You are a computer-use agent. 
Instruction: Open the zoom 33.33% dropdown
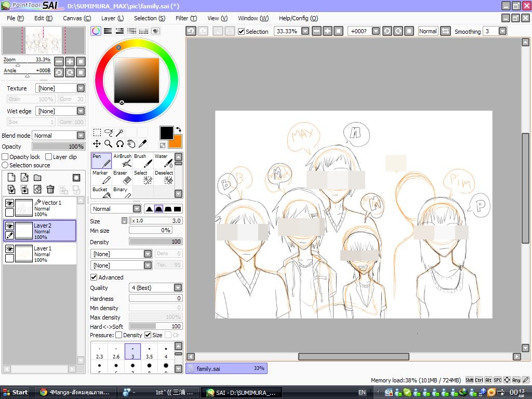[305, 31]
